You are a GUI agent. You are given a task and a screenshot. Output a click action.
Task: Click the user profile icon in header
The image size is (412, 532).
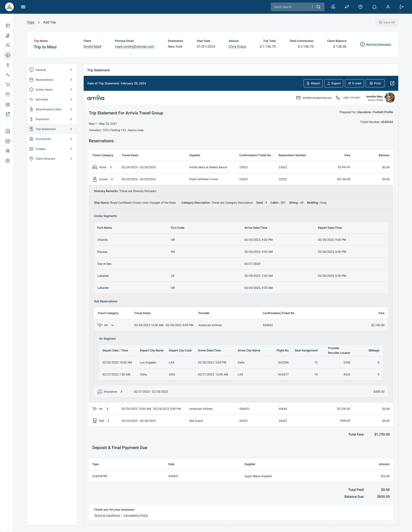tap(388, 7)
